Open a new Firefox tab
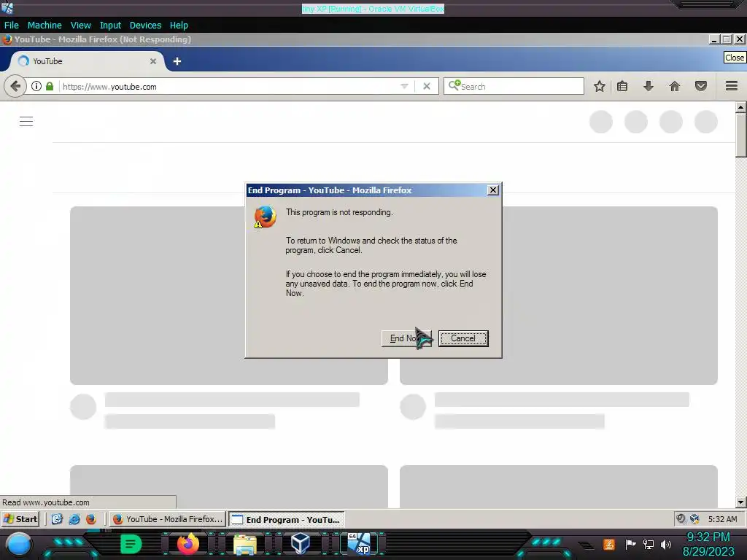Screen dimensions: 747x560 tap(177, 61)
